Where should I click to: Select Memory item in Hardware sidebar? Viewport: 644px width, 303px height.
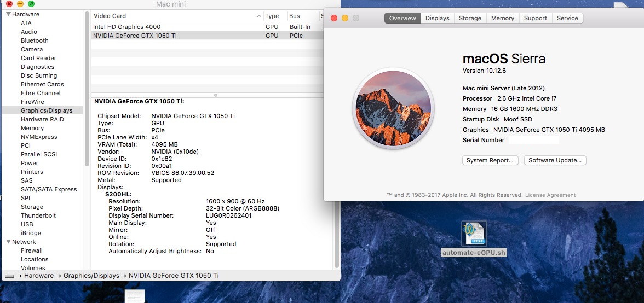coord(32,128)
